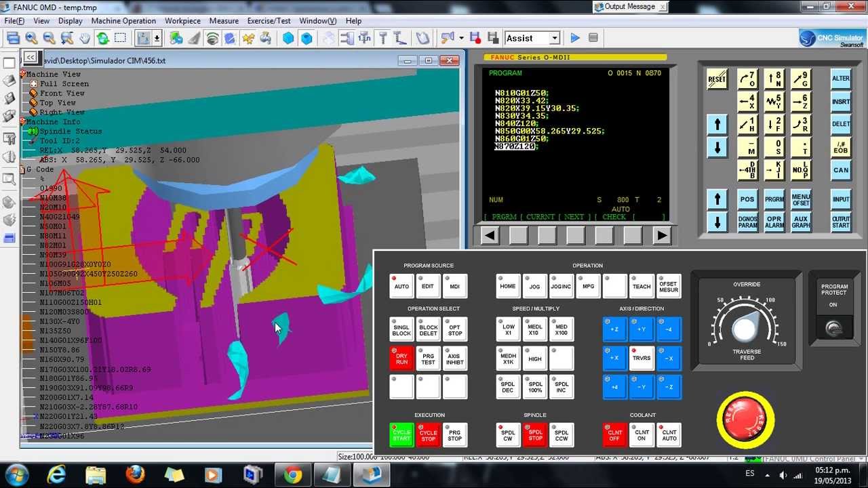Click the 5/Y keypad key
The image size is (868, 488).
click(774, 102)
